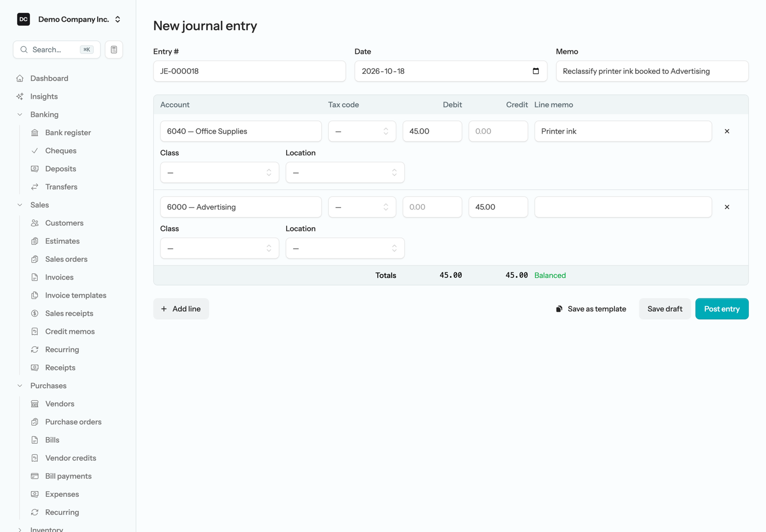Click the Bill payments card icon
This screenshot has height=532, width=766.
35,476
